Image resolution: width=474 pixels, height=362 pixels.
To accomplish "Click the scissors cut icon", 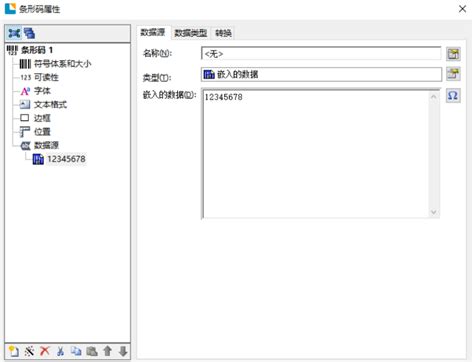I will pyautogui.click(x=60, y=351).
